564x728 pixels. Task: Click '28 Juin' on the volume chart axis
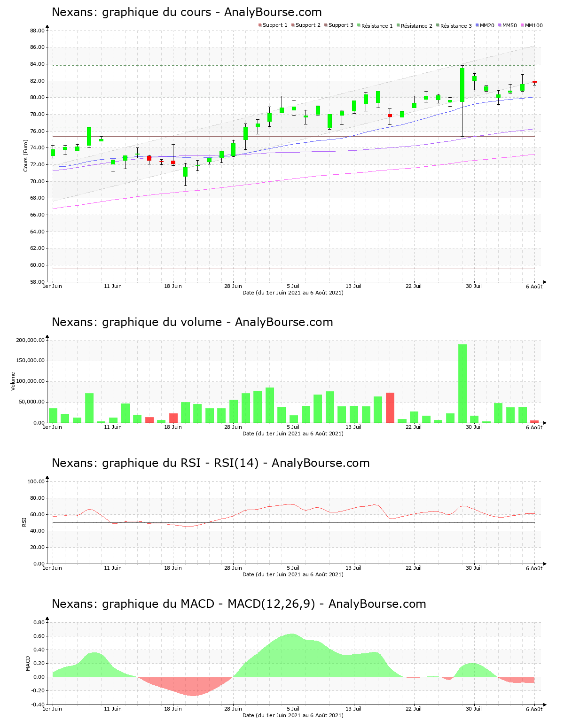coord(233,427)
